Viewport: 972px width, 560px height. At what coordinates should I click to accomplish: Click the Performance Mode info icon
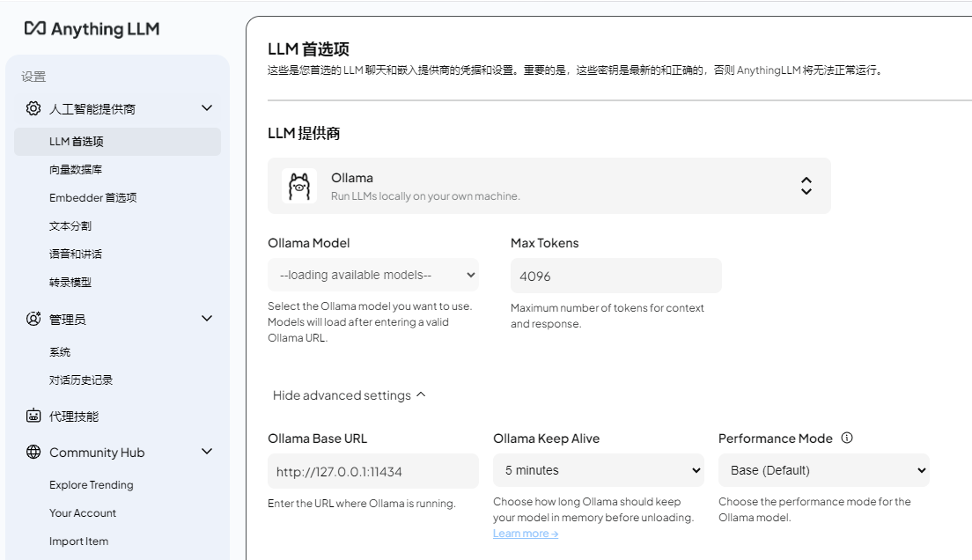pos(847,438)
